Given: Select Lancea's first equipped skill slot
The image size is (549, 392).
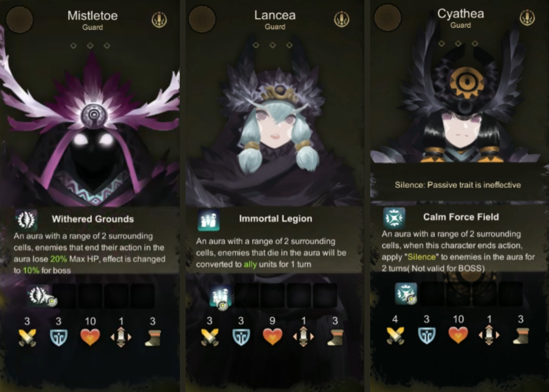Looking at the screenshot, I should click(221, 297).
